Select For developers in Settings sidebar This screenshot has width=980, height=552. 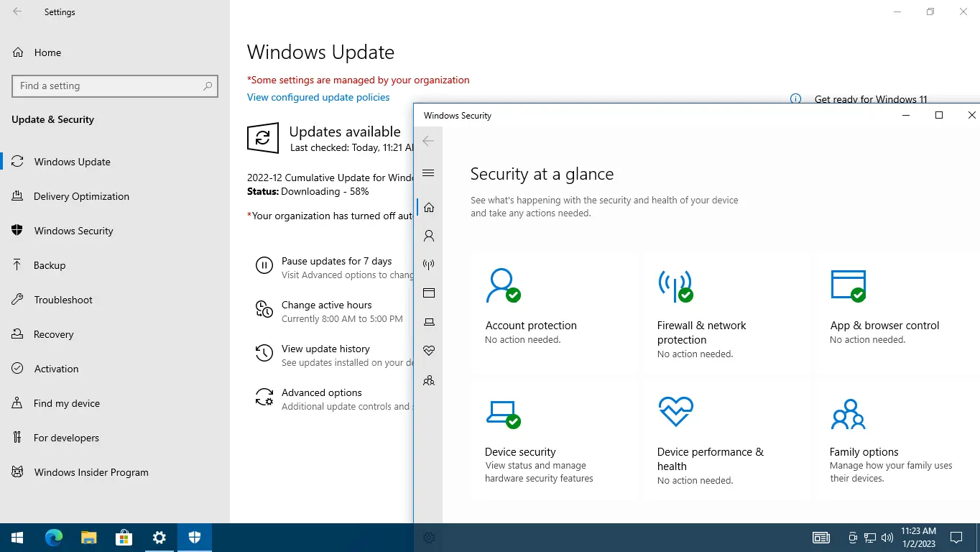pyautogui.click(x=115, y=438)
